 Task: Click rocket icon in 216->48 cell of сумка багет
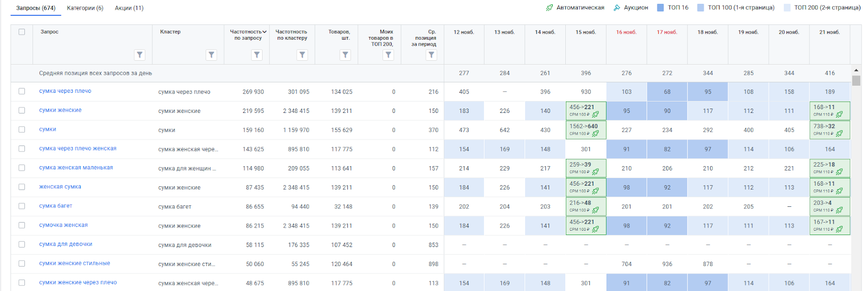(x=595, y=210)
